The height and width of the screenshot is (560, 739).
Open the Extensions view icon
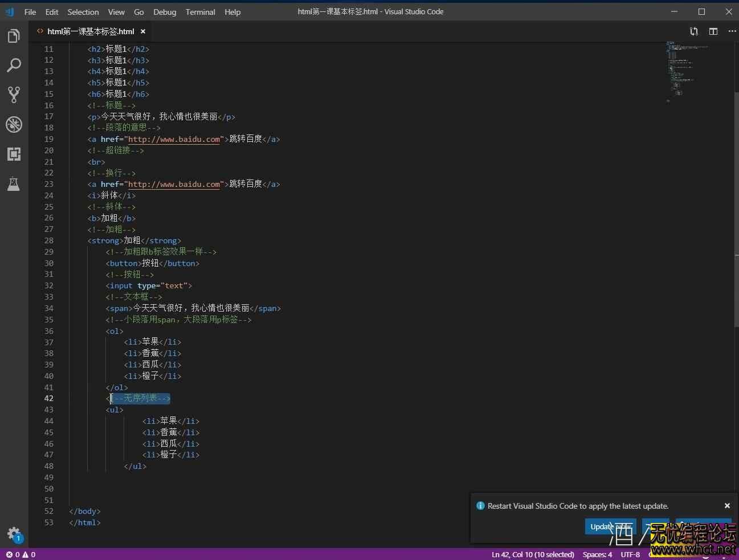point(14,154)
